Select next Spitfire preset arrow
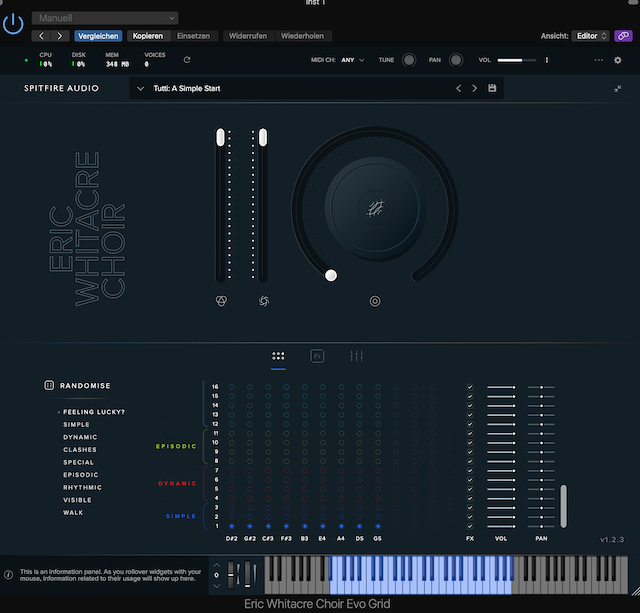 (x=474, y=88)
